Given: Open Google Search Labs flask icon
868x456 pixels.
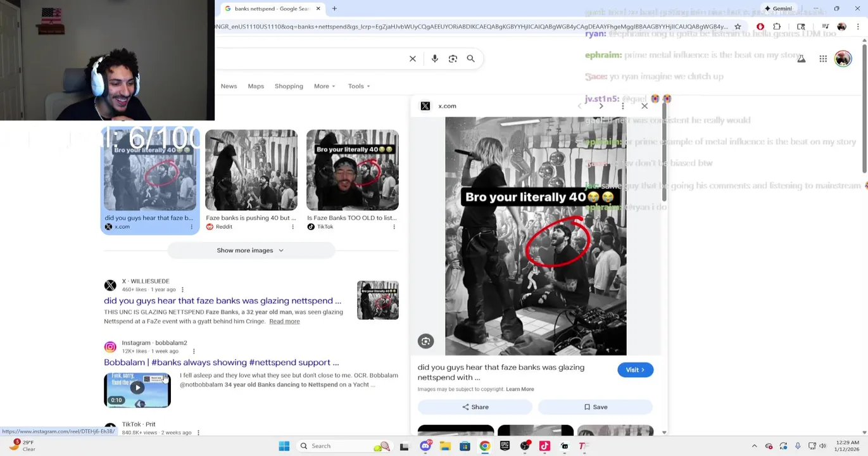Looking at the screenshot, I should point(801,59).
